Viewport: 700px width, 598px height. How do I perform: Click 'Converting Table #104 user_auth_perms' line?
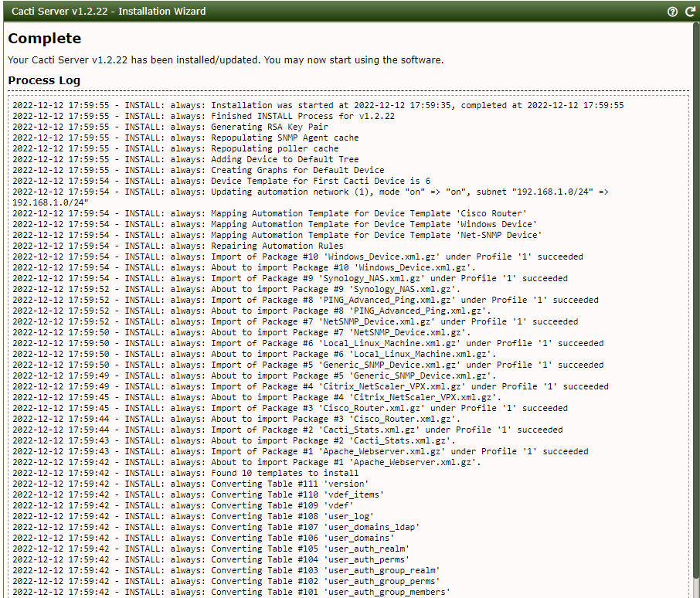point(211,559)
